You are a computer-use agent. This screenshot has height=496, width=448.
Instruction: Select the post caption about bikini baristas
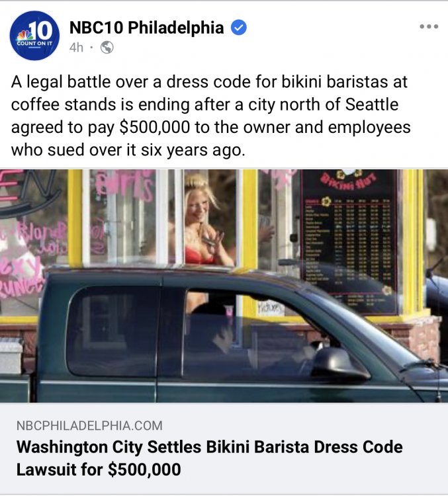211,116
